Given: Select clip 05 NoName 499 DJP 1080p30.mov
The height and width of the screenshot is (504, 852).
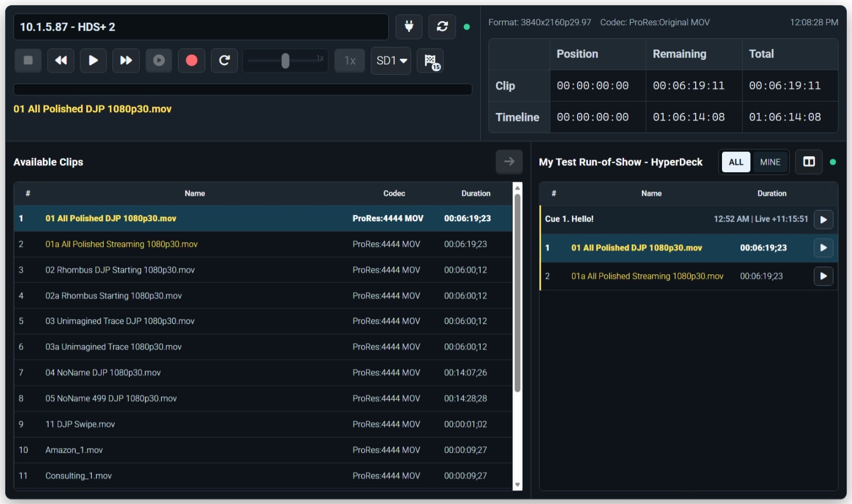Looking at the screenshot, I should (x=263, y=399).
